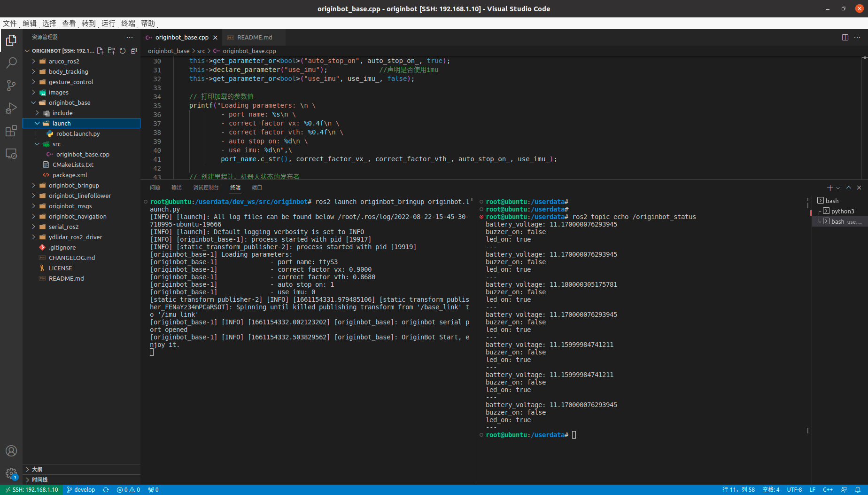Click the develop branch in status bar
The height and width of the screenshot is (495, 868).
[81, 489]
